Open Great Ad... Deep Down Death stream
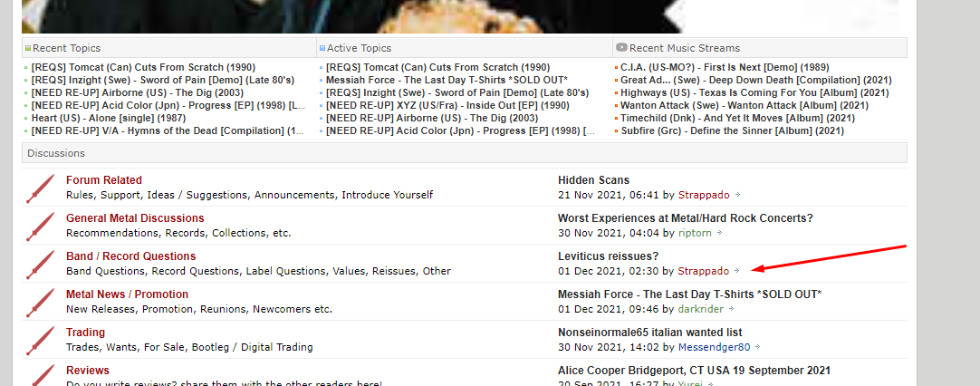 tap(756, 80)
